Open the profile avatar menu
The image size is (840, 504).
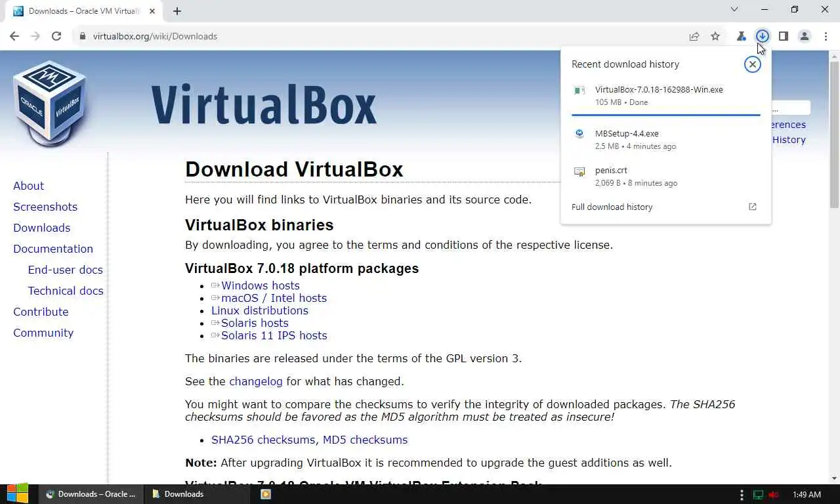coord(805,36)
